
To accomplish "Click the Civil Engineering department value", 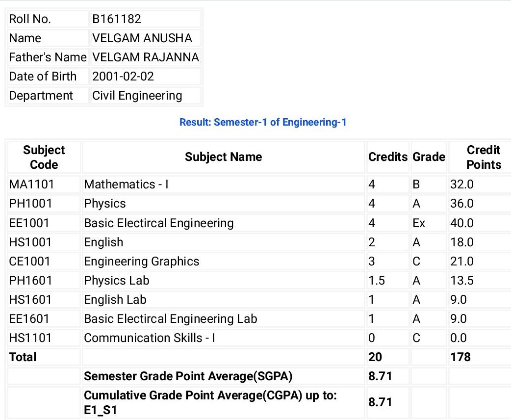I will click(x=137, y=96).
